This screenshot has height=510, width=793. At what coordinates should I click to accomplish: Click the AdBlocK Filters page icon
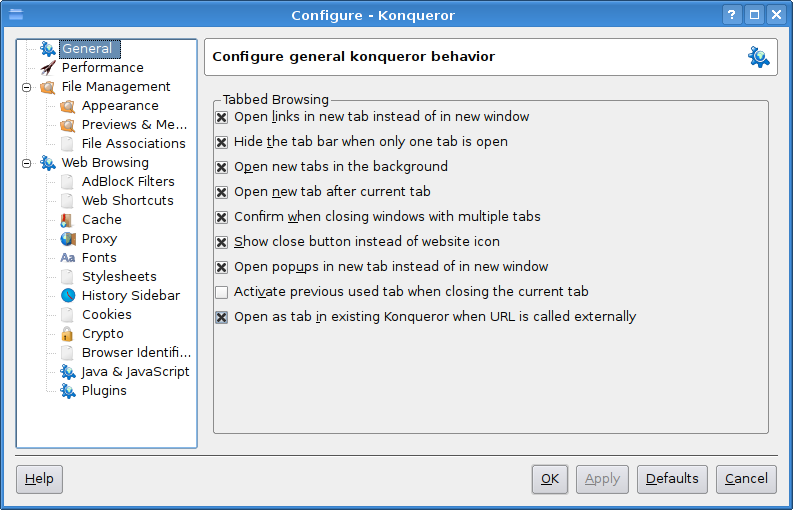click(67, 182)
